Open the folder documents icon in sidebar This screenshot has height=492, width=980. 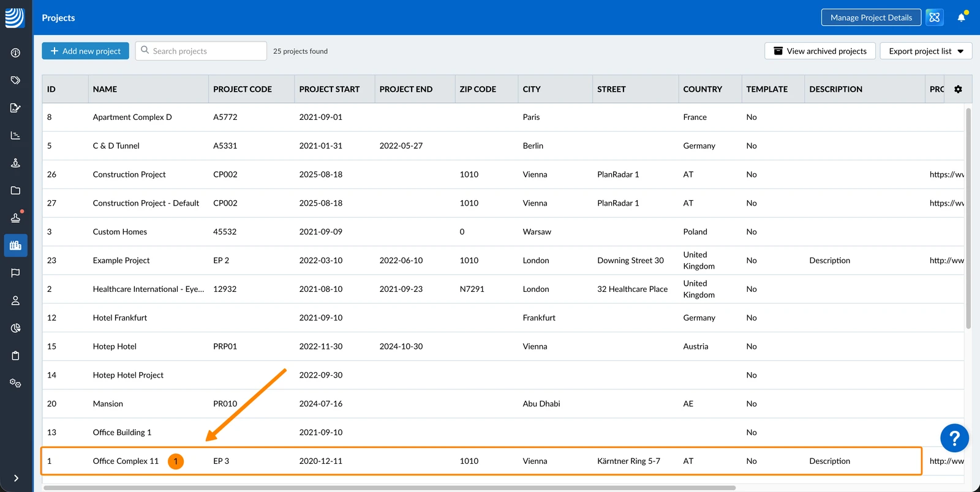coord(15,190)
